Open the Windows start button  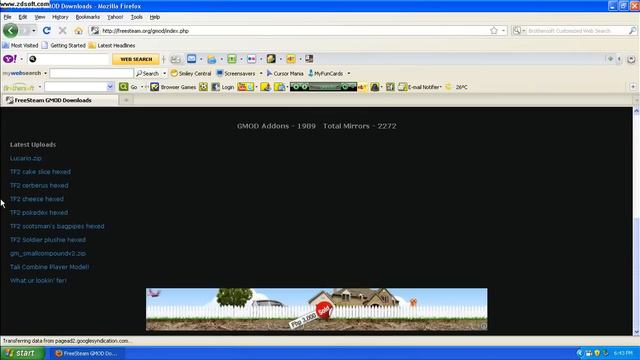[x=22, y=353]
